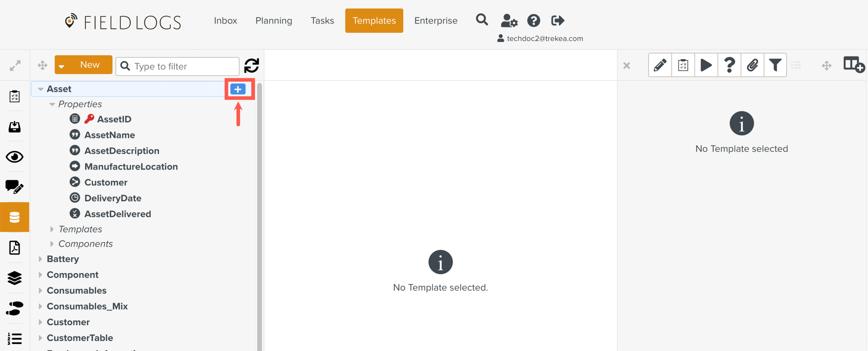
Task: Expand the Templates subfolder under Asset
Action: pos(52,229)
